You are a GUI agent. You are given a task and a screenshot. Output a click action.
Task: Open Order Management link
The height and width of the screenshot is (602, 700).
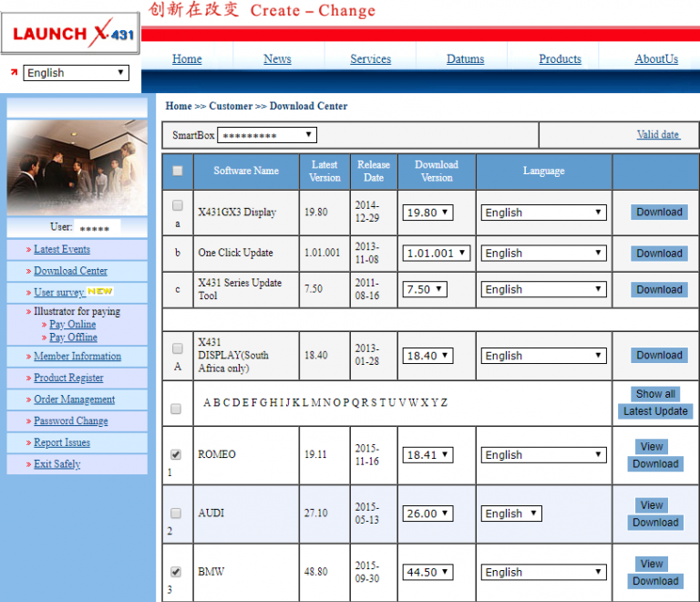(x=75, y=400)
